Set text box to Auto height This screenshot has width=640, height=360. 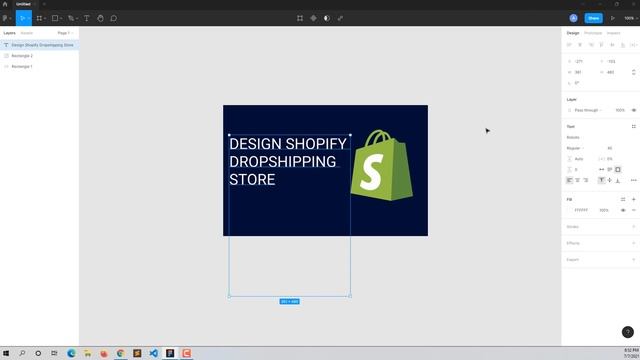click(610, 169)
